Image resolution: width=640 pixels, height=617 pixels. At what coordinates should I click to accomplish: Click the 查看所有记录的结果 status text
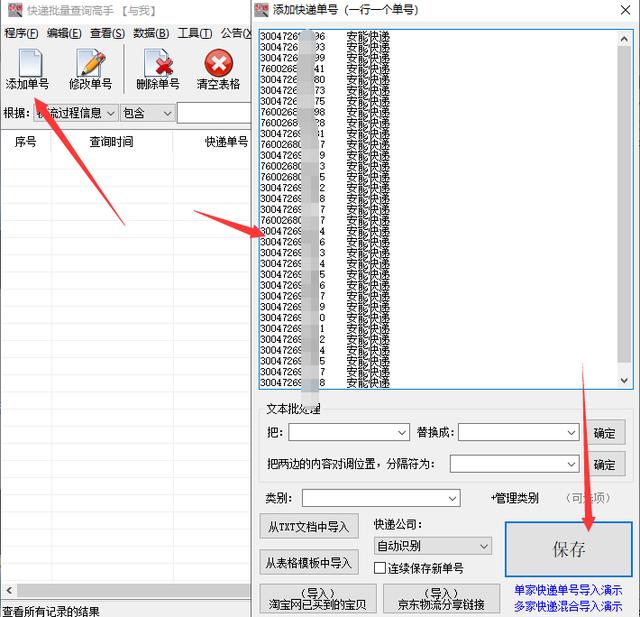pos(51,611)
